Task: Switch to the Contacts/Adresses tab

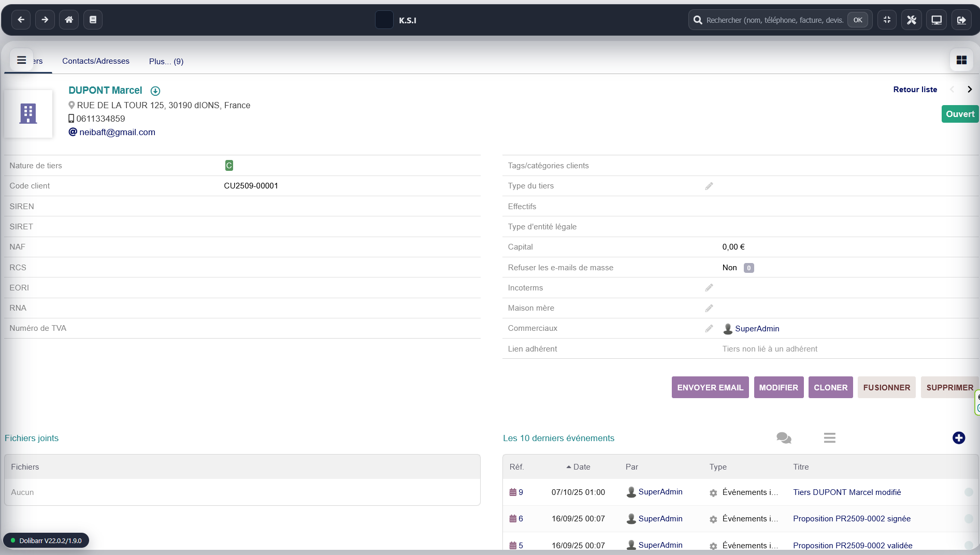Action: coord(96,61)
